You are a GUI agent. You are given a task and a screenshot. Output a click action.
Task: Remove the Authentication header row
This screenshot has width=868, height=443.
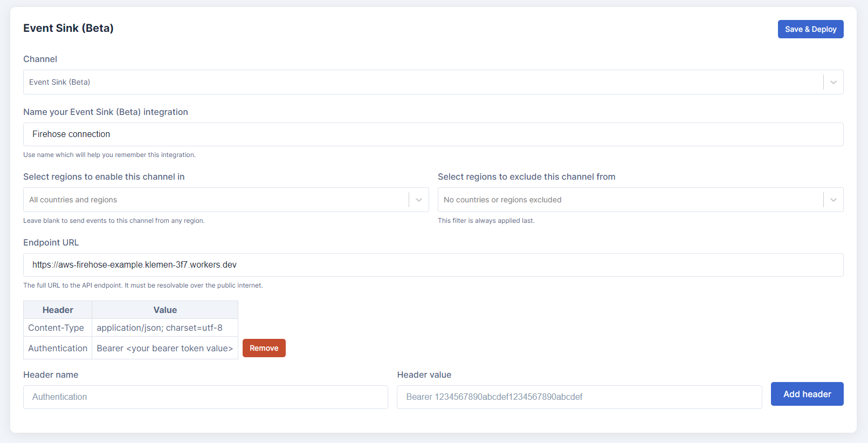[264, 348]
